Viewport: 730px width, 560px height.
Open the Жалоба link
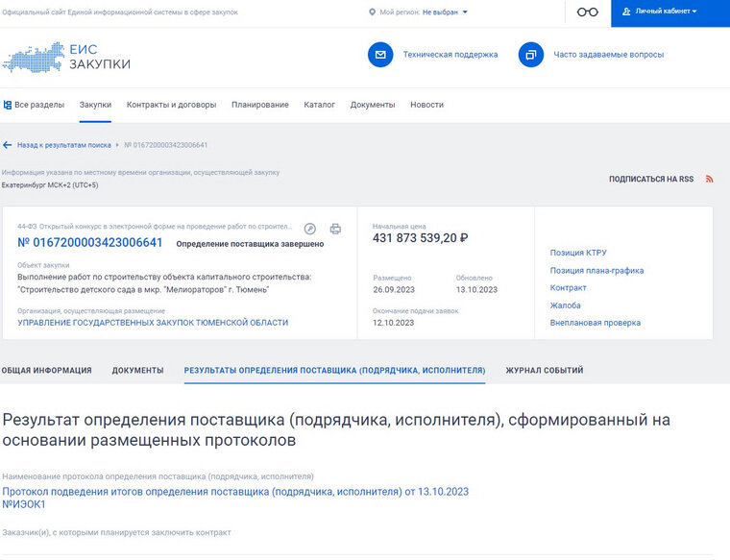[565, 305]
